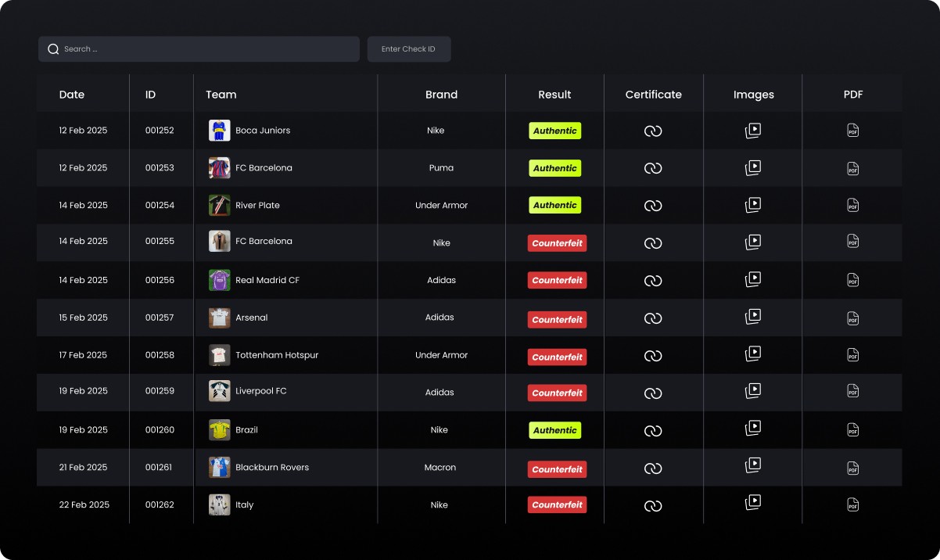Viewport: 940px width, 560px height.
Task: Select the Date column header
Action: [x=72, y=94]
